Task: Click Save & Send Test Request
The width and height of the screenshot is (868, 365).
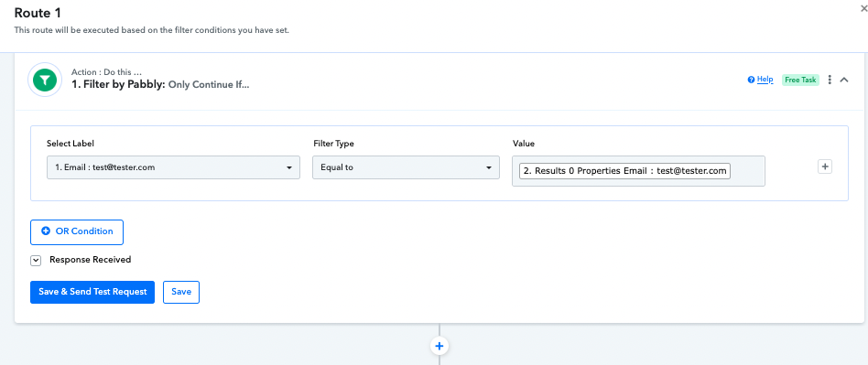Action: point(92,292)
